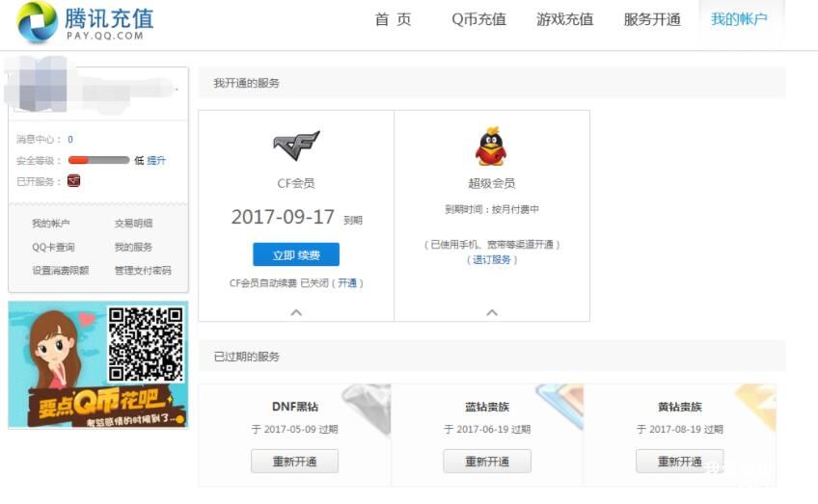Viewport: 818px width, 504px height.
Task: Click the 黄钻贵族 diamond icon
Action: point(755,407)
